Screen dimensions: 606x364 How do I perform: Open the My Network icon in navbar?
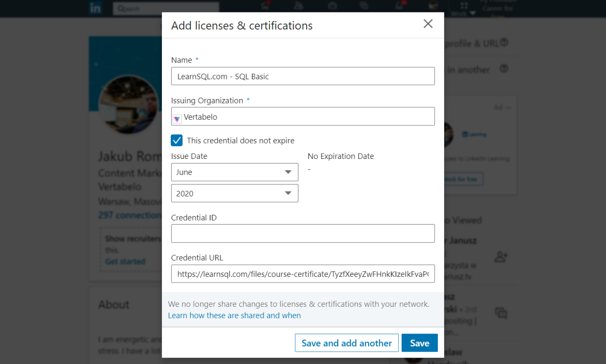[299, 6]
